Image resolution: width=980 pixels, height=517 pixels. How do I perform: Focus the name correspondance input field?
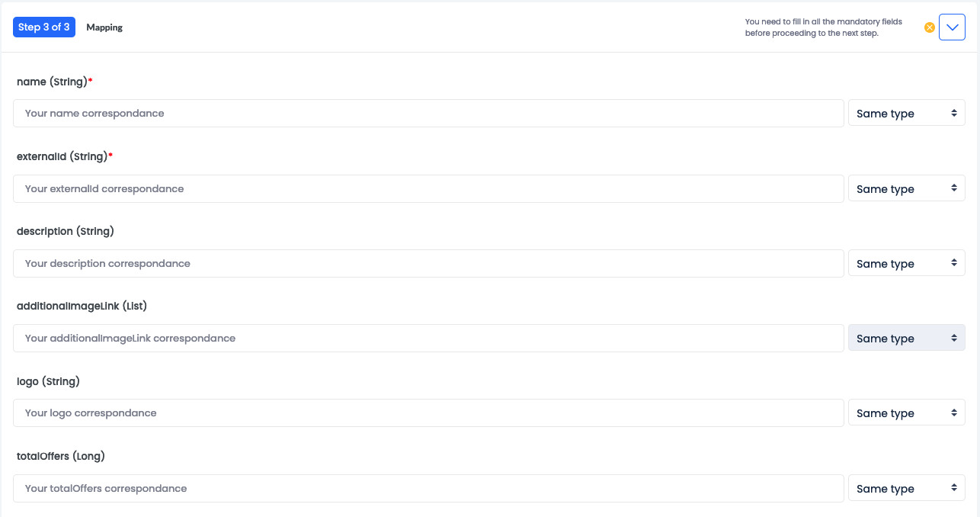pyautogui.click(x=428, y=114)
